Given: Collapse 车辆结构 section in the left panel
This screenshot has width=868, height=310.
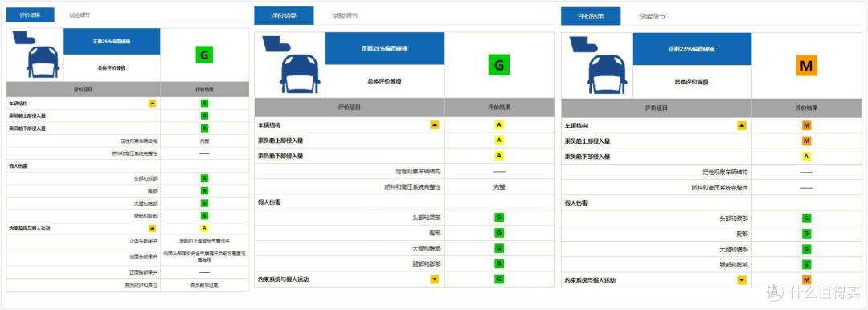Looking at the screenshot, I should coord(152,103).
